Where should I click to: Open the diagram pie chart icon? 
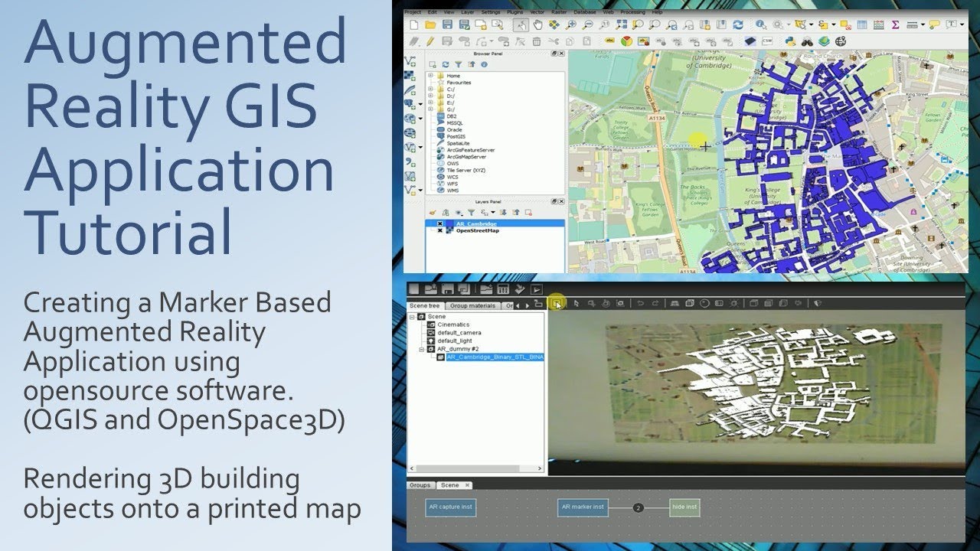(x=626, y=41)
